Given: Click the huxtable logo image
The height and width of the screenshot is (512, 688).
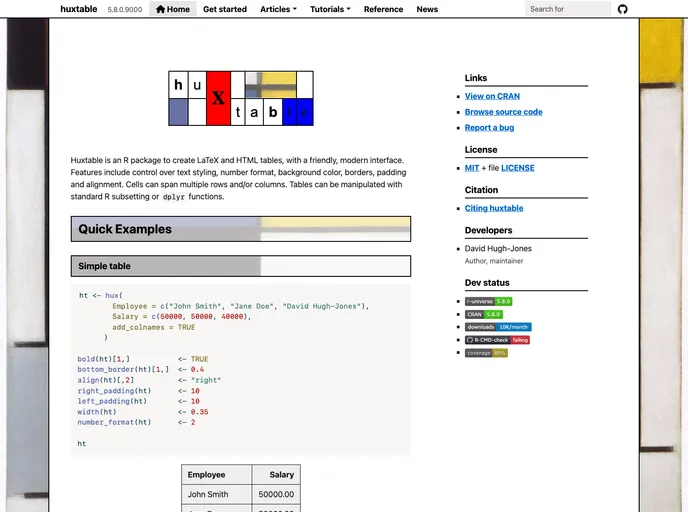Looking at the screenshot, I should tap(241, 98).
